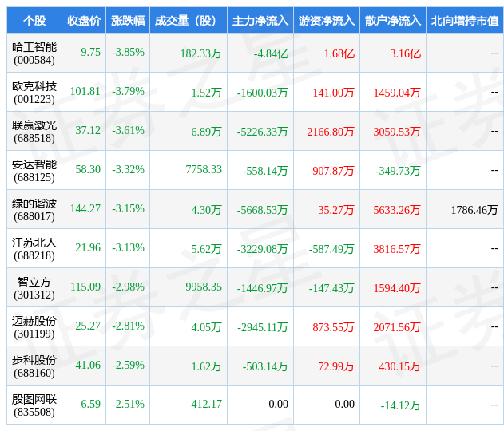Select stock 迈赫股份 (301199)
Screen dimensions: 504x431
[x=34, y=327]
